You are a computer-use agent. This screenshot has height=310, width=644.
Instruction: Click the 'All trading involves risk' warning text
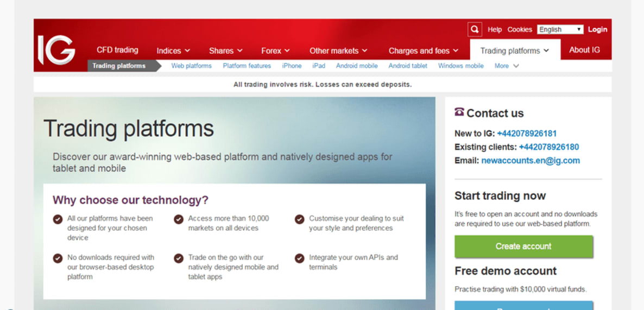[323, 85]
